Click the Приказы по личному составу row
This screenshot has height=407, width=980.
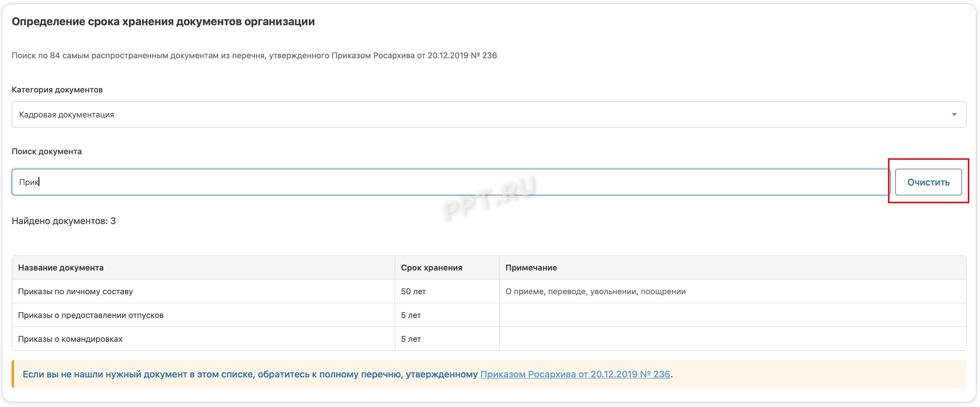pyautogui.click(x=489, y=291)
